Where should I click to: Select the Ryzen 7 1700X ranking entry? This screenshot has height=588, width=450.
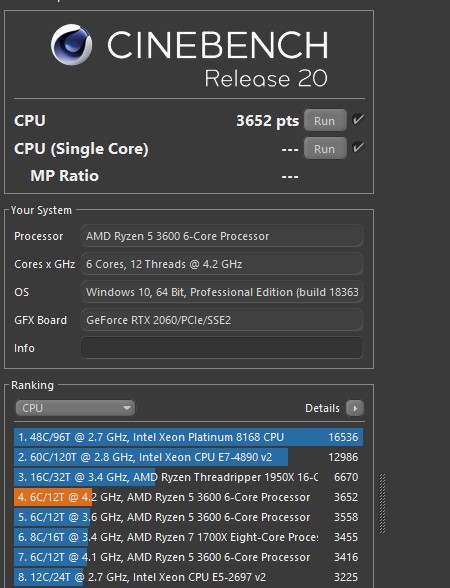tap(188, 537)
